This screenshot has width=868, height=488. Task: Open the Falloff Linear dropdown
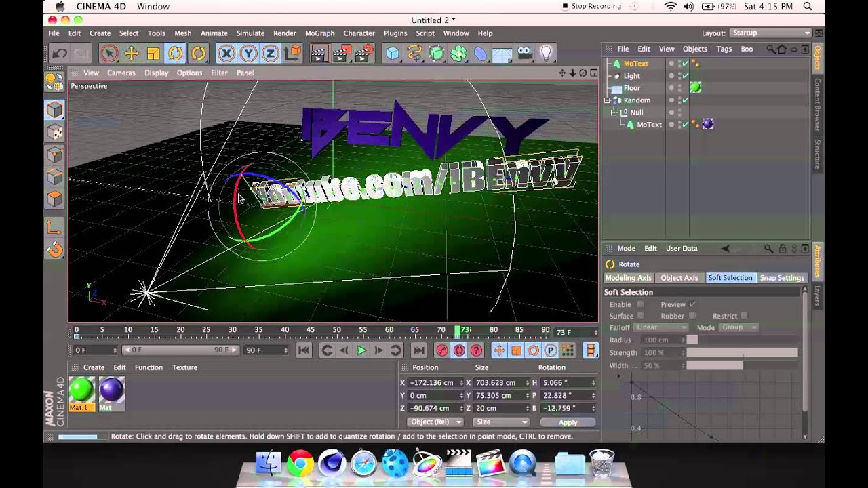click(x=661, y=327)
